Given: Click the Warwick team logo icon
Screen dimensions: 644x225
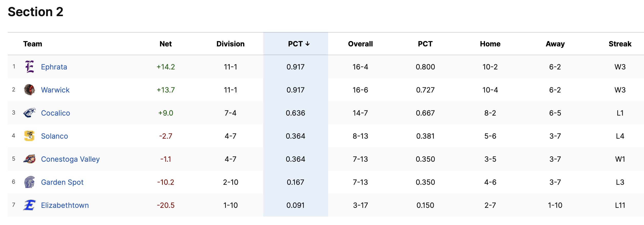Looking at the screenshot, I should [29, 90].
